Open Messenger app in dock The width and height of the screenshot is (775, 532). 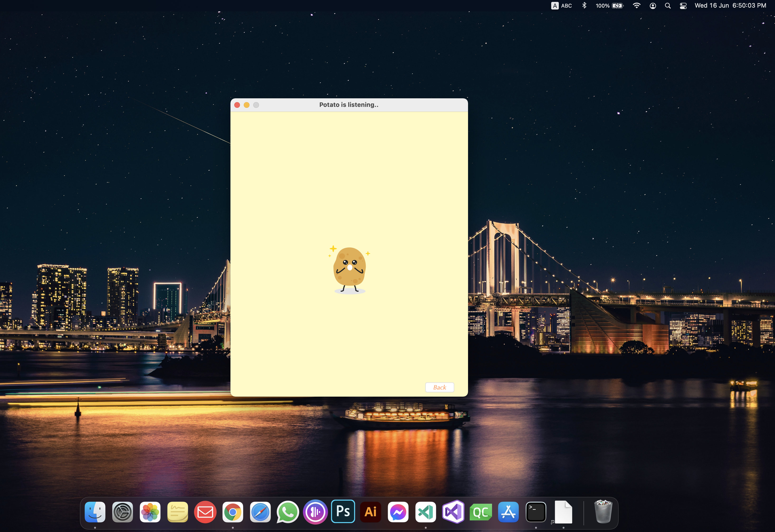(398, 512)
